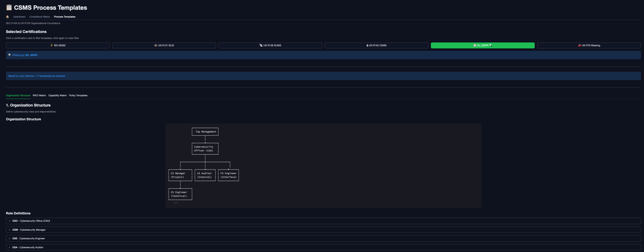
Task: Open the Capability Matrix tab
Action: (57, 95)
